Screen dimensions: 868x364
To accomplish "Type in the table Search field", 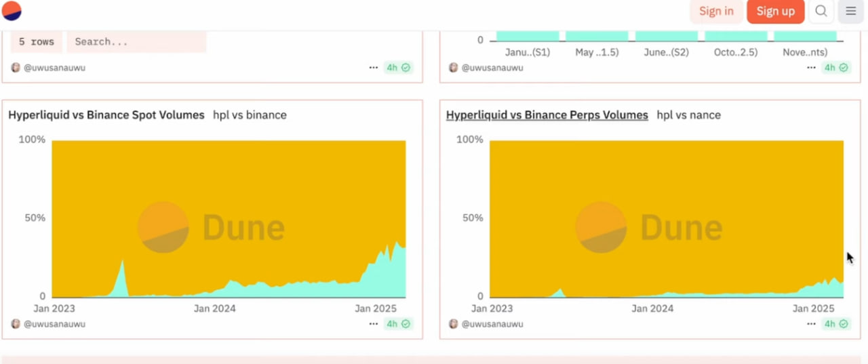I will click(x=136, y=42).
